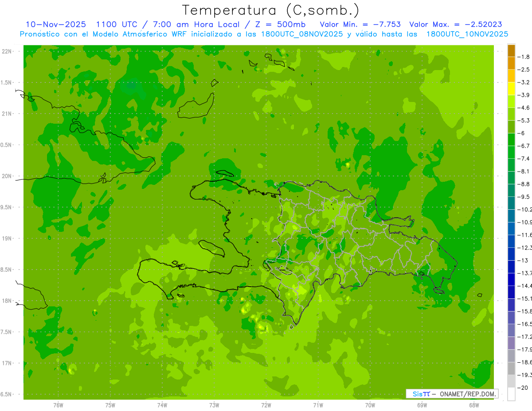Image resolution: width=532 pixels, height=411 pixels.
Task: Click the -6.7 colorbar value label
Action: click(524, 146)
